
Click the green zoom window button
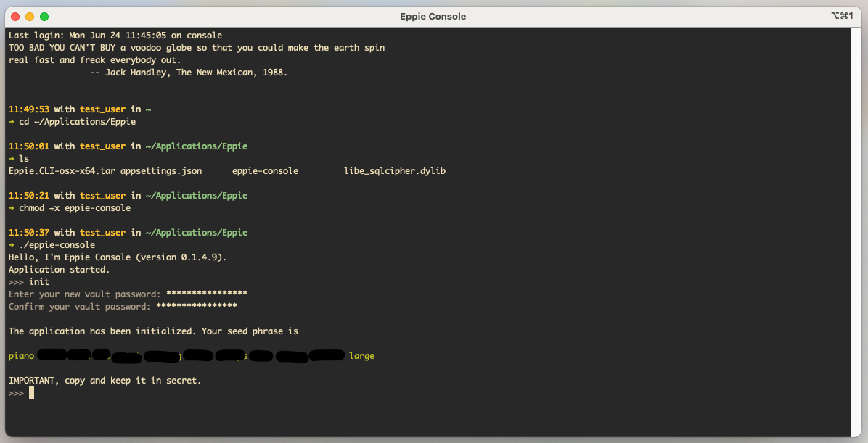tap(44, 16)
